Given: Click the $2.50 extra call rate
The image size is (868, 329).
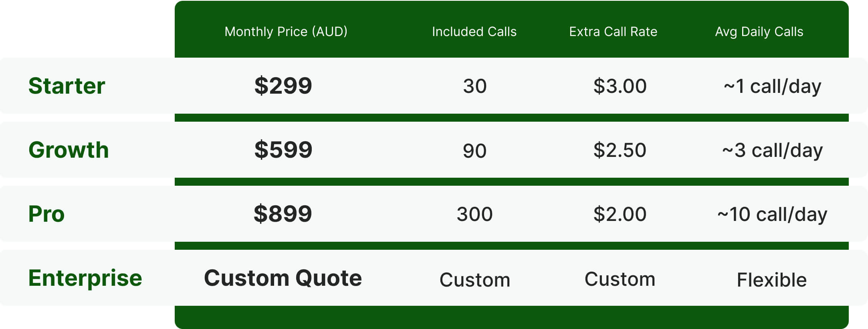Looking at the screenshot, I should (x=620, y=150).
